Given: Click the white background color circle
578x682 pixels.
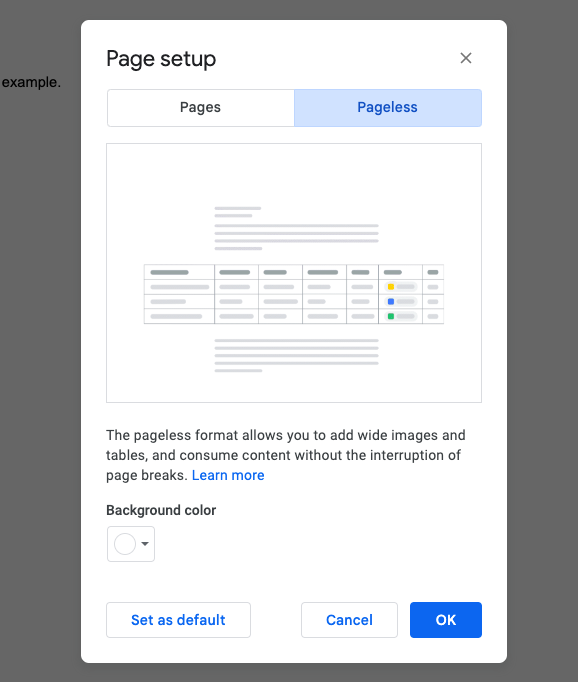Looking at the screenshot, I should (125, 544).
